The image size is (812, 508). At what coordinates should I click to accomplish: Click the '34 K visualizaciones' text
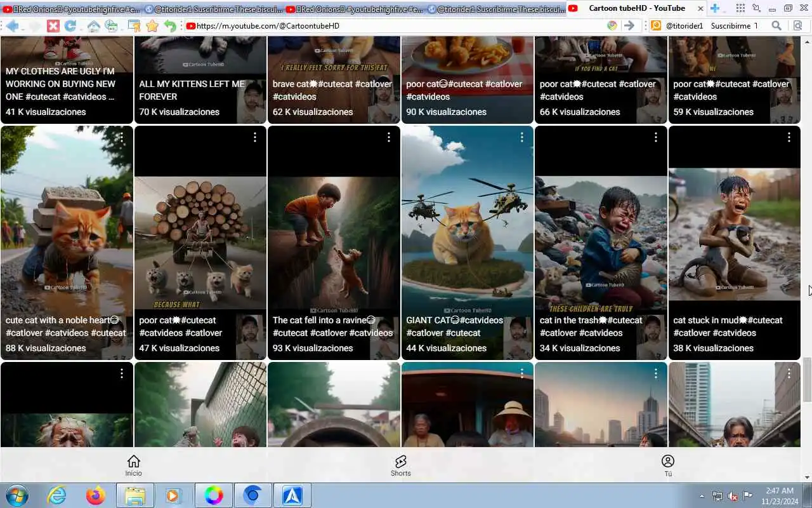click(580, 348)
